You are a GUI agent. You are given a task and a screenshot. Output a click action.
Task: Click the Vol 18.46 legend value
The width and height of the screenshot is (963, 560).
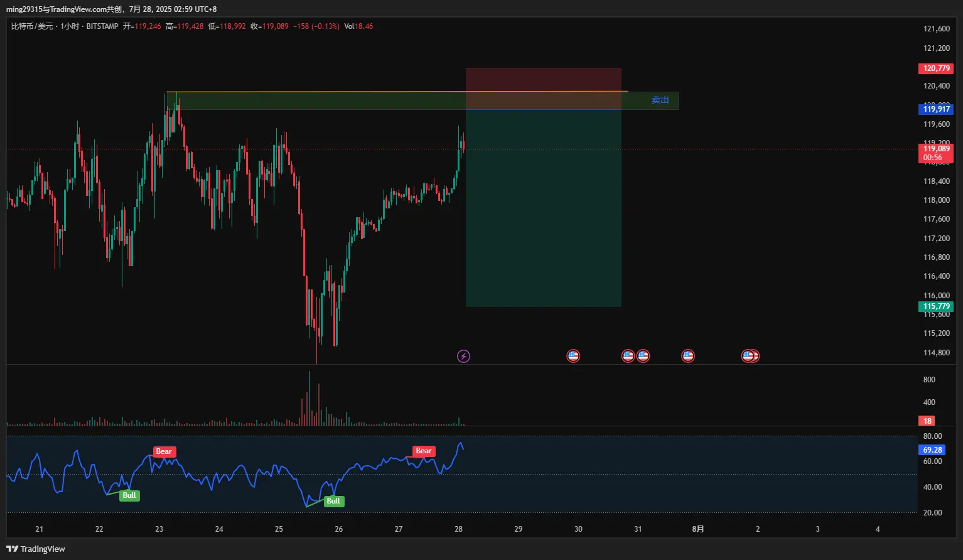coord(358,26)
